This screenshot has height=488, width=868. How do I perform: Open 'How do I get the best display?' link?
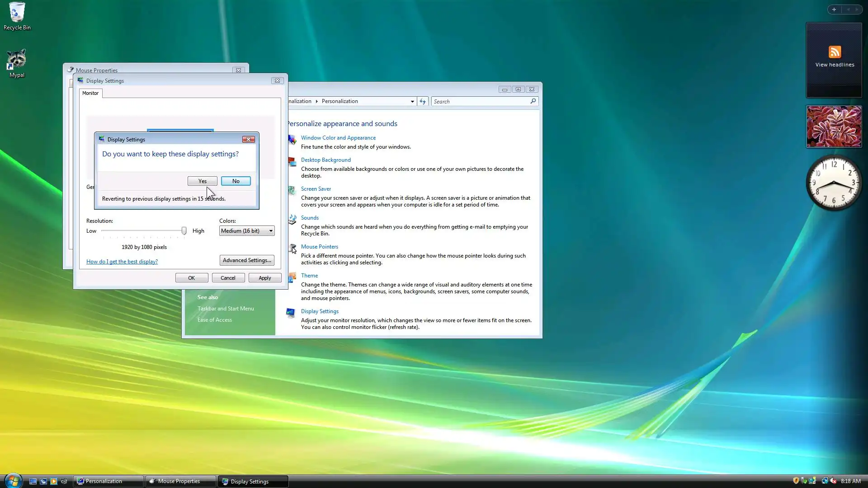click(x=122, y=262)
